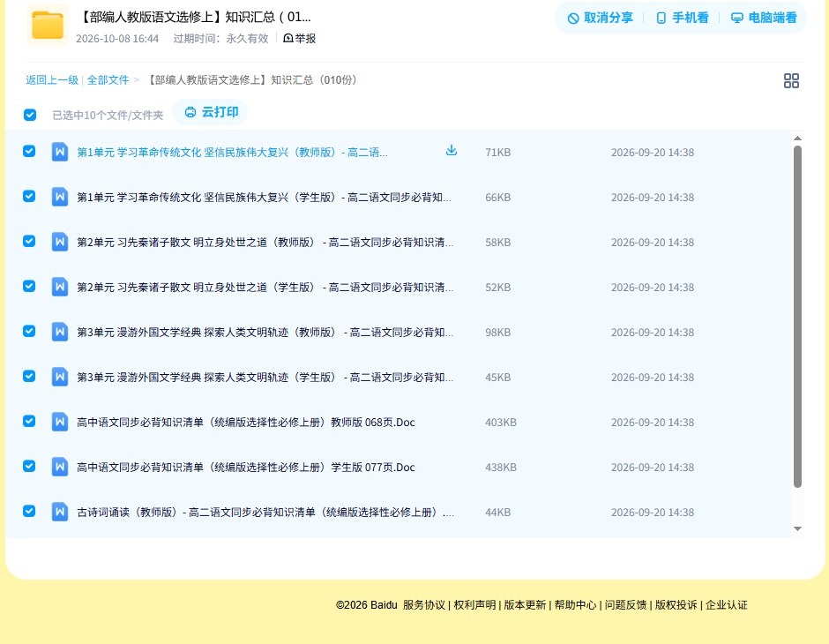The width and height of the screenshot is (829, 644).
Task: Click Word icon of 第1单元 教师版 file
Action: [60, 153]
